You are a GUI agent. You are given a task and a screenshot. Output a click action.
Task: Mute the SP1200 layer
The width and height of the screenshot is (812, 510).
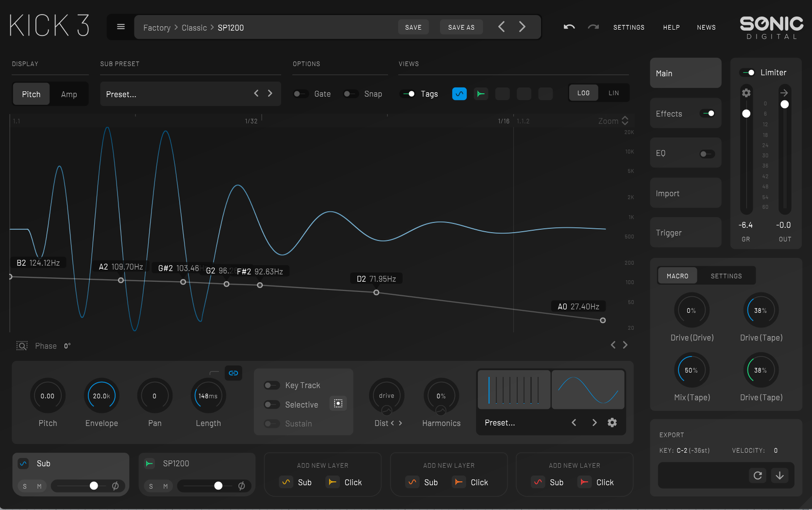(166, 486)
